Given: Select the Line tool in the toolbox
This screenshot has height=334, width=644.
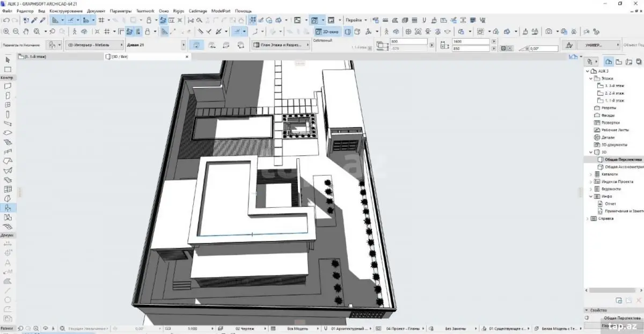Looking at the screenshot, I should point(8,290).
